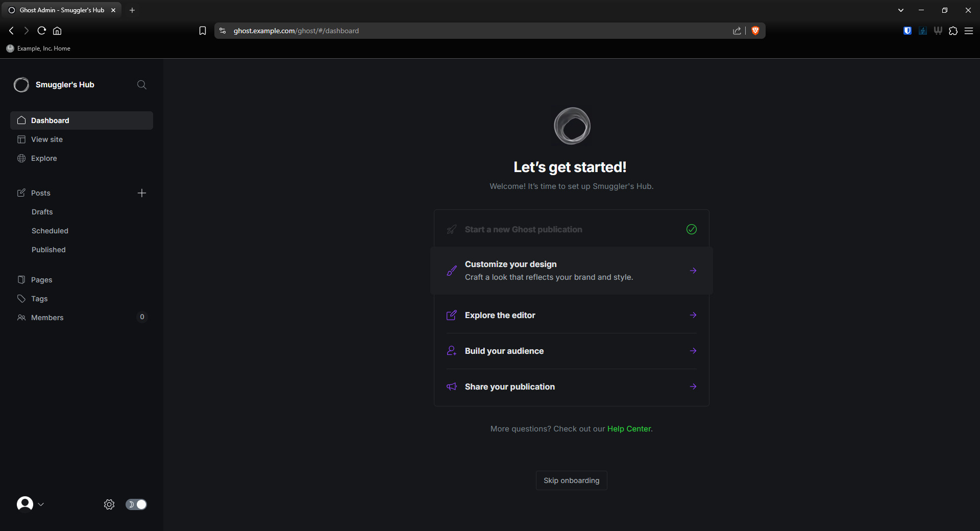980x531 pixels.
Task: Click the Brave Shields lion icon
Action: (x=755, y=31)
